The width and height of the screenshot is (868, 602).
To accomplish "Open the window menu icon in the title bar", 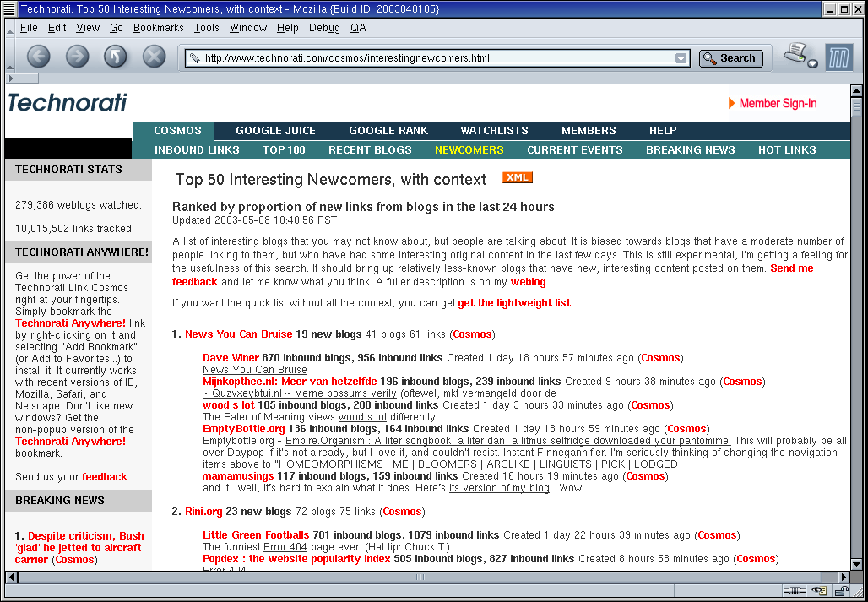I will click(8, 8).
